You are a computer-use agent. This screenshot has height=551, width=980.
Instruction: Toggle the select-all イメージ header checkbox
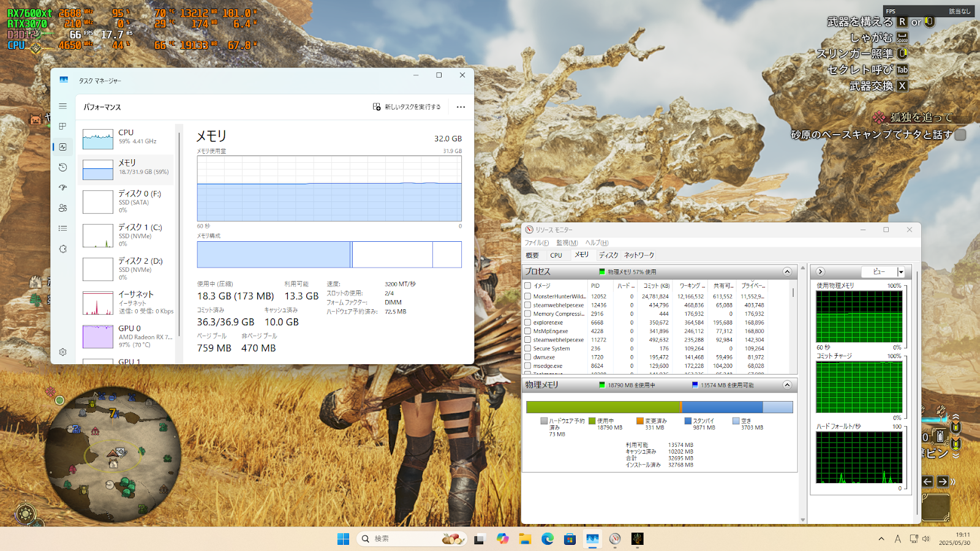(527, 285)
